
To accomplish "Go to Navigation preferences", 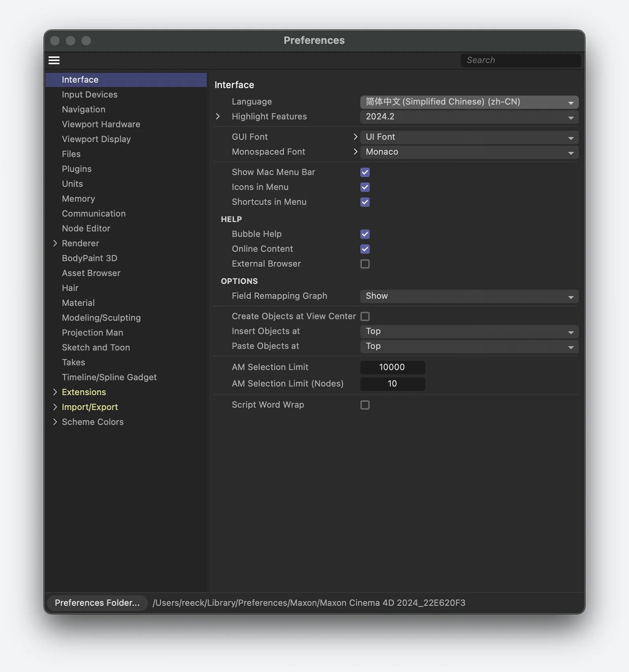I will click(83, 109).
